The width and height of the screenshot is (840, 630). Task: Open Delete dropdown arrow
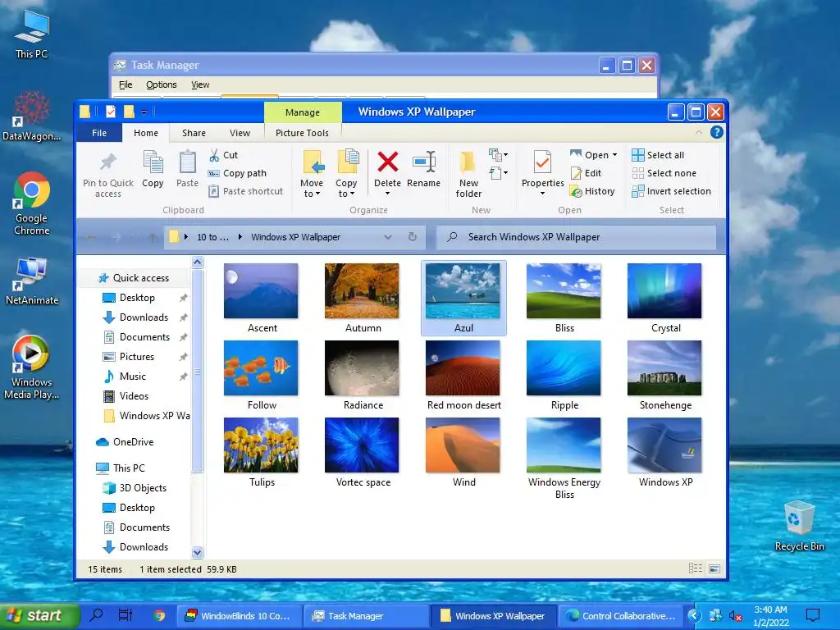[387, 194]
